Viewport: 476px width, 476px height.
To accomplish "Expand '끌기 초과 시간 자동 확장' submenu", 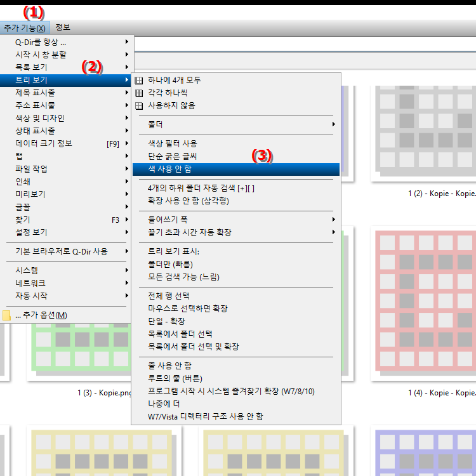I will click(x=236, y=232).
